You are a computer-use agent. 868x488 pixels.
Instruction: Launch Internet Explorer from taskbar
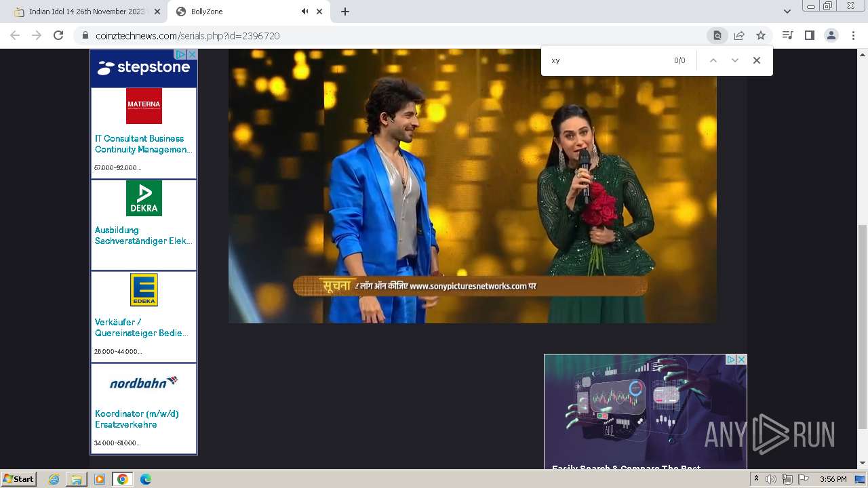[54, 479]
